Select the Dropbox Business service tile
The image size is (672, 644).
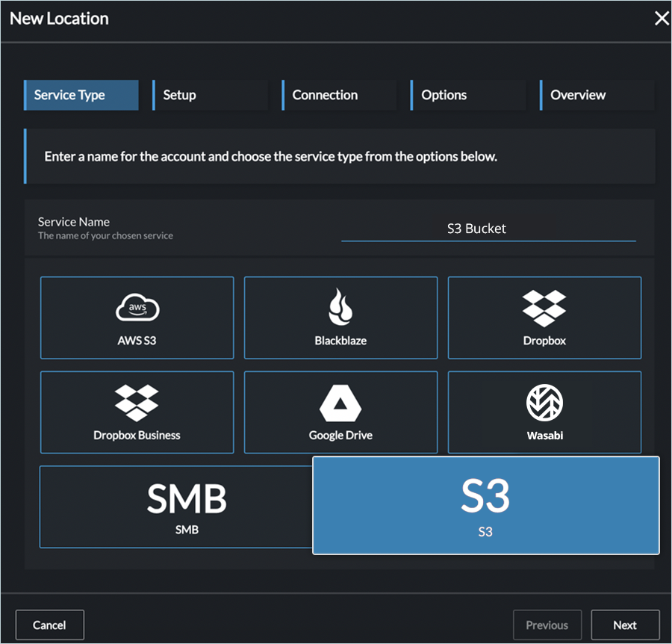click(x=137, y=412)
